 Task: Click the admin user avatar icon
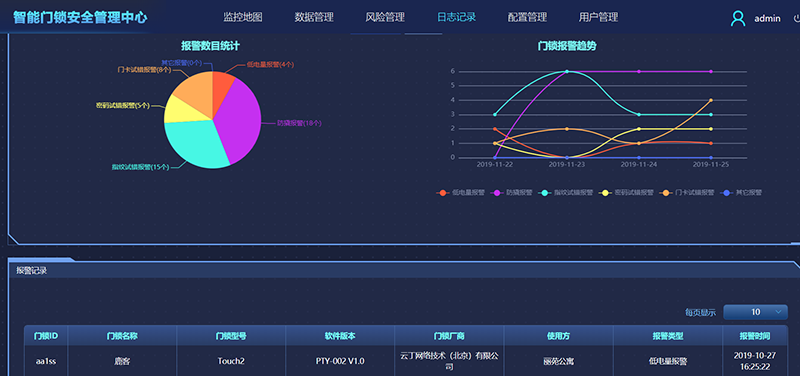click(x=738, y=18)
